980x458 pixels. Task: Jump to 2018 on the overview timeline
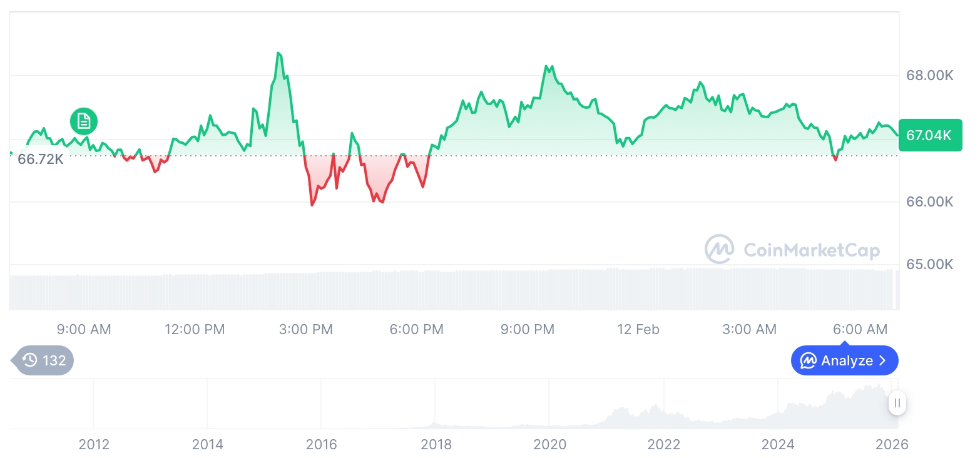point(436,445)
